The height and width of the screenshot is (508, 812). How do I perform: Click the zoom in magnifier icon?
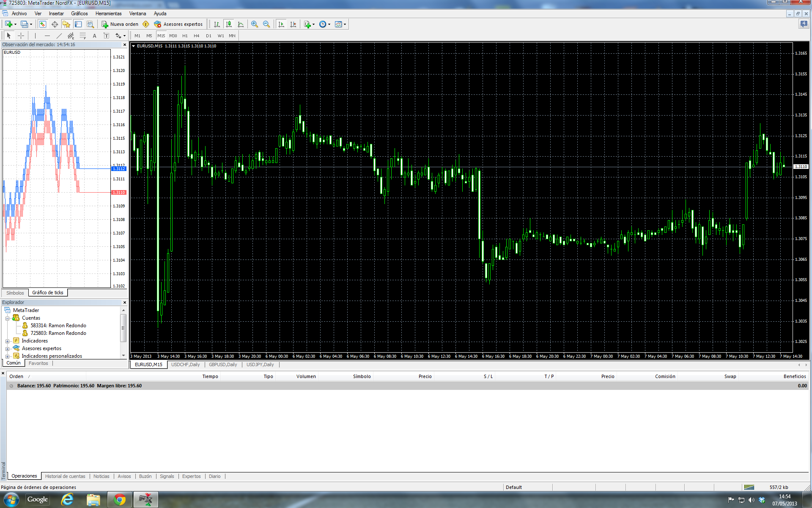click(254, 24)
